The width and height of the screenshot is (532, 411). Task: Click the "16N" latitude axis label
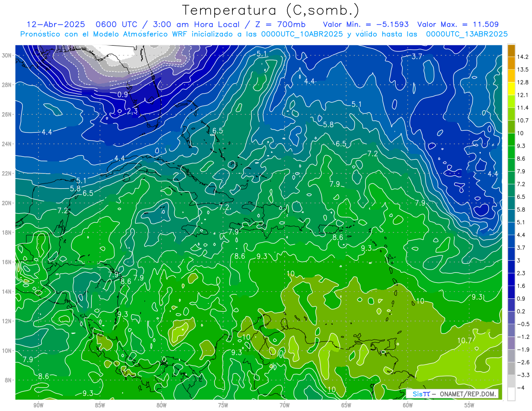click(x=7, y=262)
